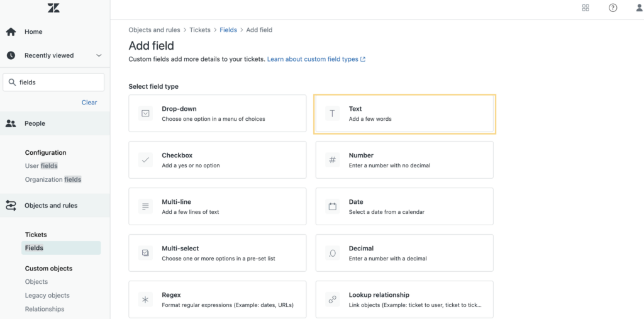Collapse Objects and rules section

pyautogui.click(x=55, y=206)
